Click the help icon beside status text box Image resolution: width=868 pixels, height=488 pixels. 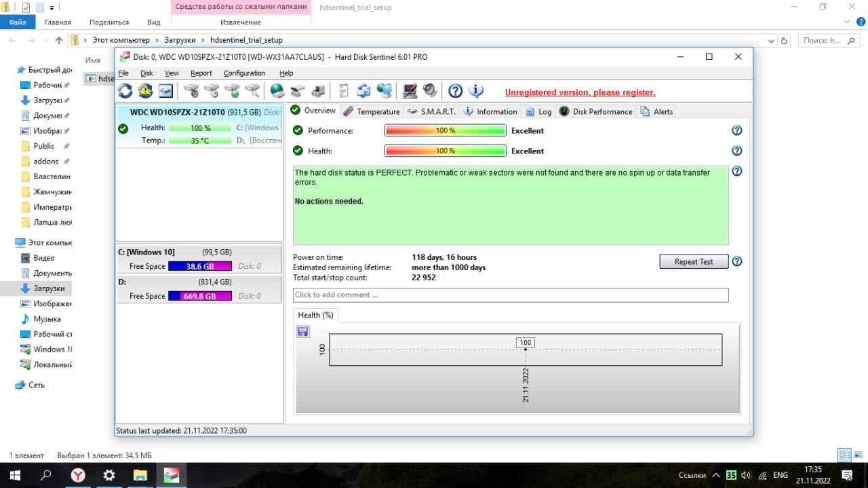(737, 171)
